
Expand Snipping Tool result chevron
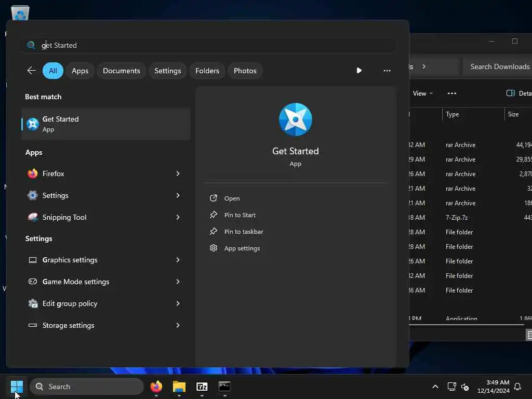coord(178,217)
